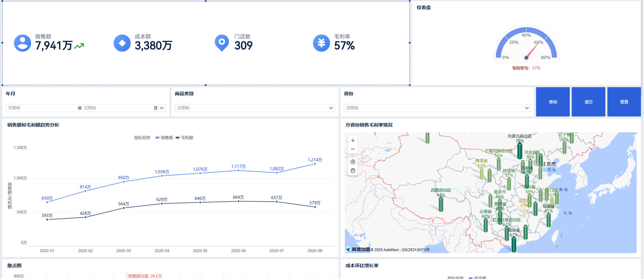Viewport: 644px width, 279px height.
Task: Toggle 成本额 series in growth chart legend
Action: (x=477, y=278)
